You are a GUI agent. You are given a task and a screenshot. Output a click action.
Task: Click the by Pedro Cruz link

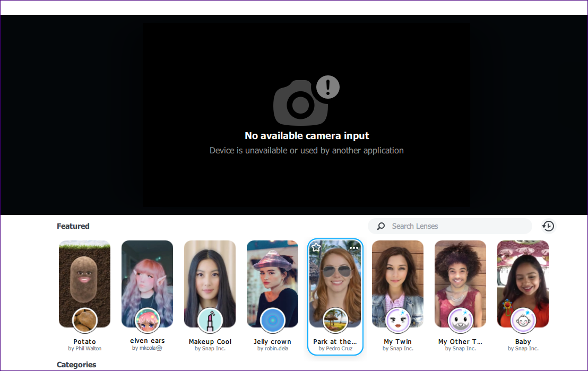tap(335, 349)
